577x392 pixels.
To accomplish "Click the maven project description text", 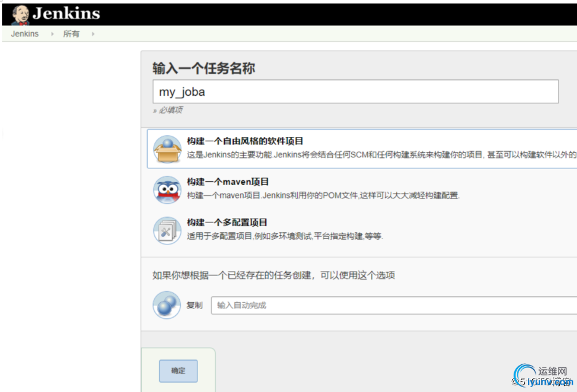I will (323, 195).
